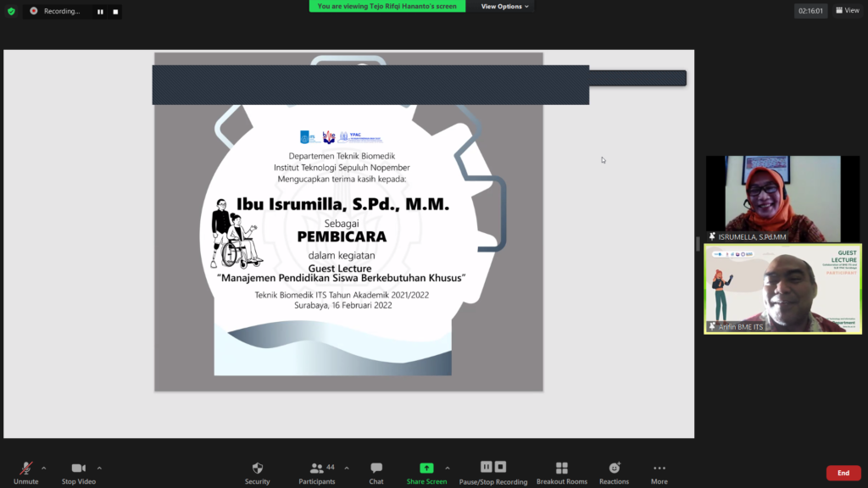
Task: Open the arrow menu next to Participants
Action: tap(347, 468)
